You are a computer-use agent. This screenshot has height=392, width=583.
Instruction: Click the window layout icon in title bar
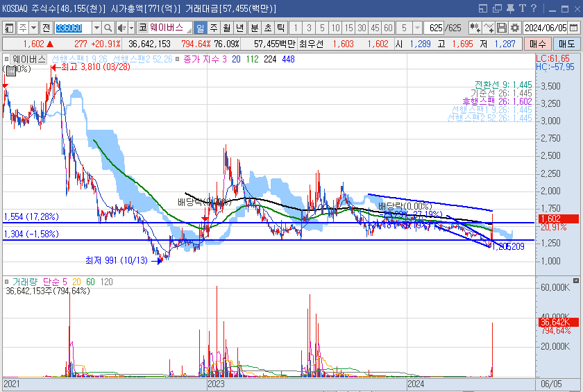pyautogui.click(x=483, y=8)
